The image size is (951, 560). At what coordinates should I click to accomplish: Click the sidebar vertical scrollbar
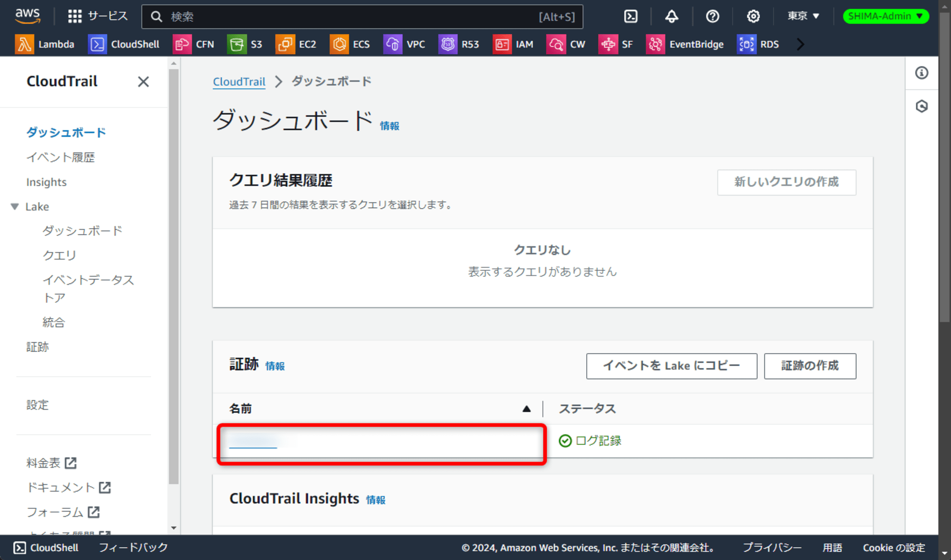(174, 276)
